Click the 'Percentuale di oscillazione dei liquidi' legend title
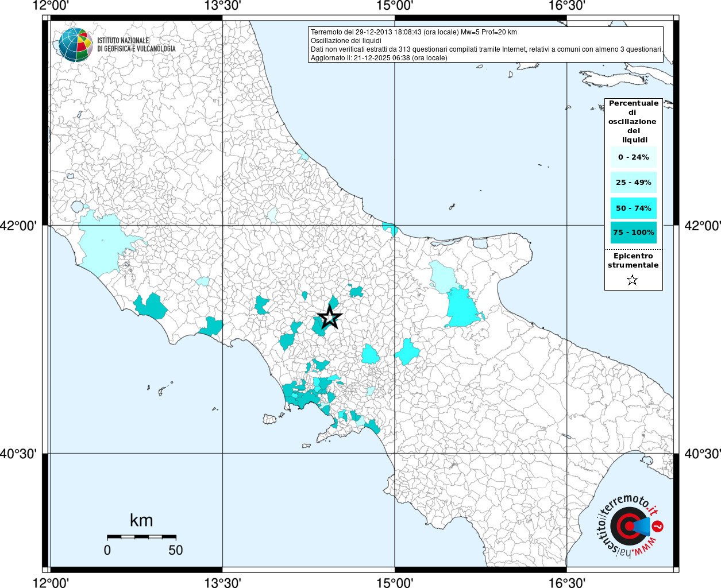721x588 pixels. (633, 121)
